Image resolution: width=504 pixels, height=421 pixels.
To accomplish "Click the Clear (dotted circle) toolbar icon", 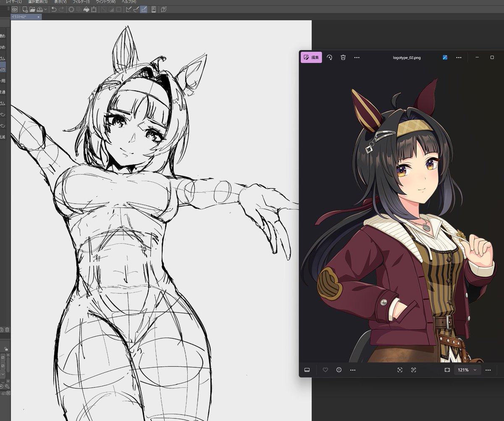I will [x=71, y=9].
